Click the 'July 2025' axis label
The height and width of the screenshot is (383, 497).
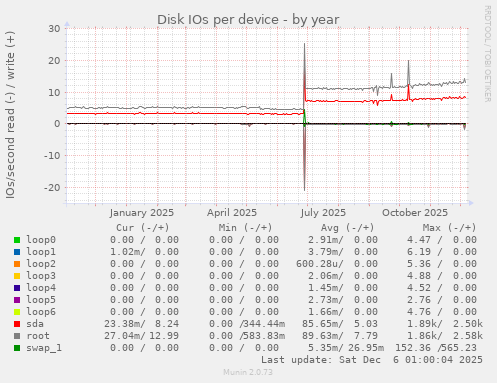[x=323, y=213]
